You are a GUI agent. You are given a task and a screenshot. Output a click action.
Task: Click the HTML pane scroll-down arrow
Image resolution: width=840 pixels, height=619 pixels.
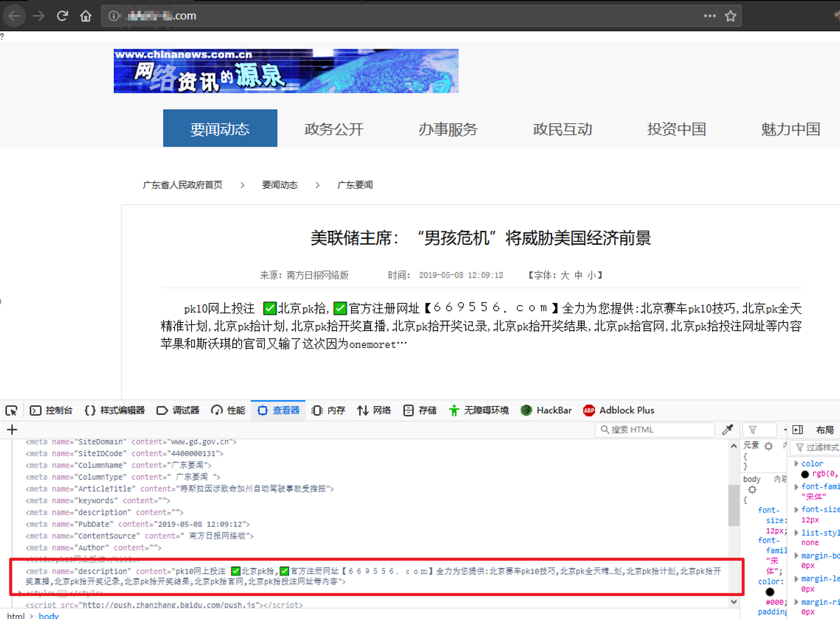pos(734,602)
